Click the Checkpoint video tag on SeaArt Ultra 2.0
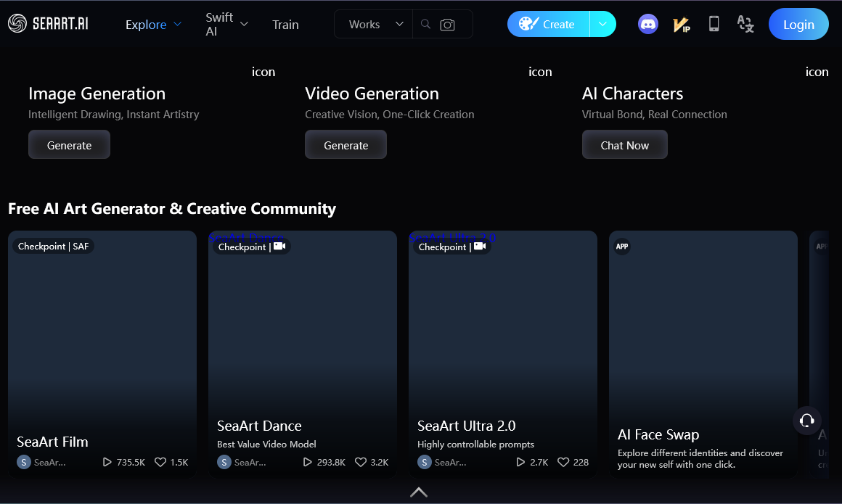The image size is (842, 504). tap(452, 247)
